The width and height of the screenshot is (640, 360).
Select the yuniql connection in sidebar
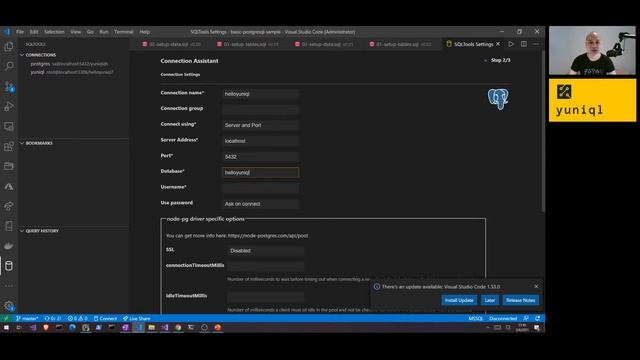click(x=72, y=72)
